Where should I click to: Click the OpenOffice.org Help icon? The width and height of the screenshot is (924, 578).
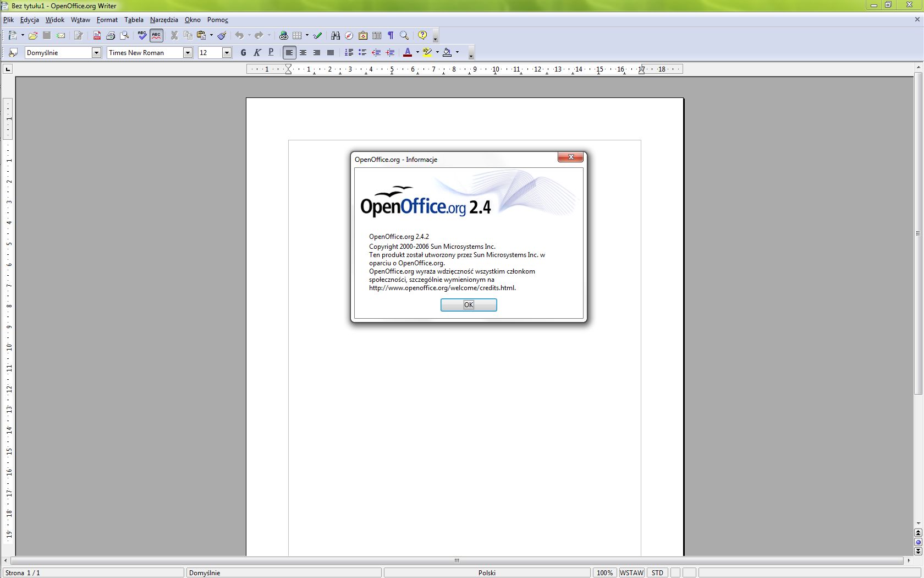point(422,35)
